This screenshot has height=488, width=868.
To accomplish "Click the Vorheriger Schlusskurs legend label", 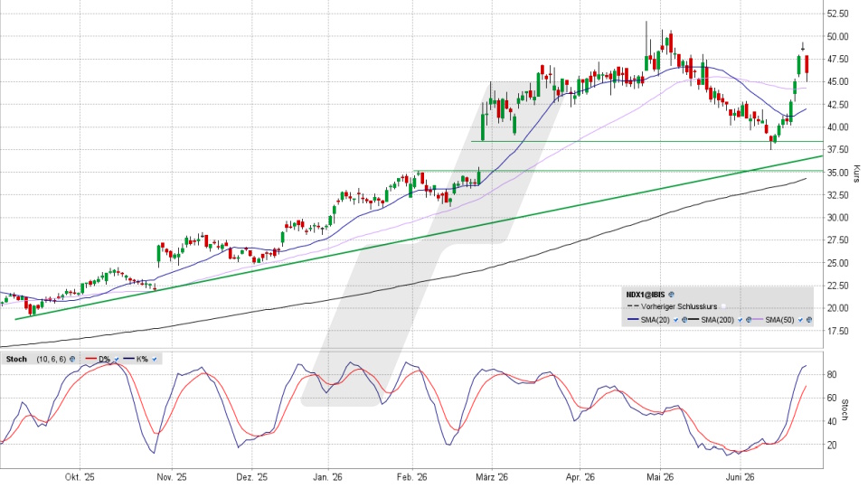I will (x=679, y=306).
